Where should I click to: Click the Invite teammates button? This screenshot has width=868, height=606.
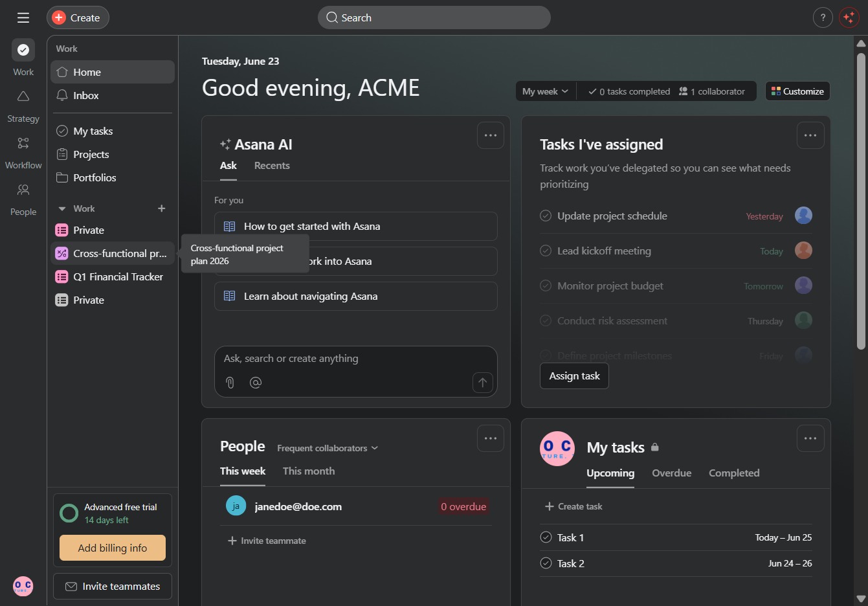click(113, 587)
